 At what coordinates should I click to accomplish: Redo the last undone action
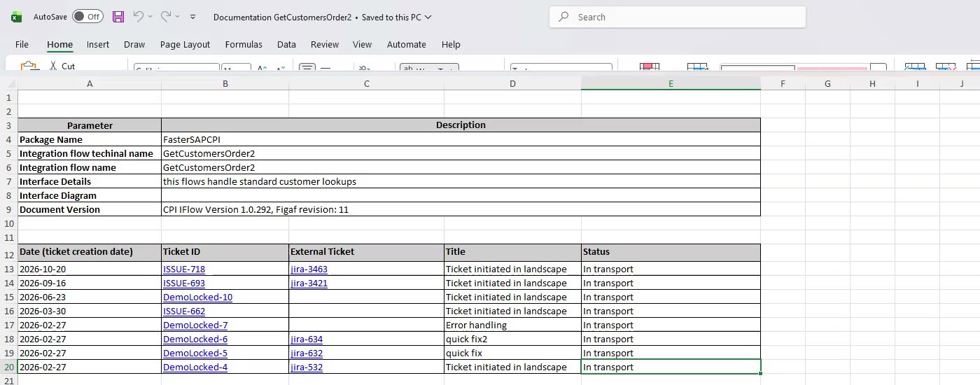166,17
